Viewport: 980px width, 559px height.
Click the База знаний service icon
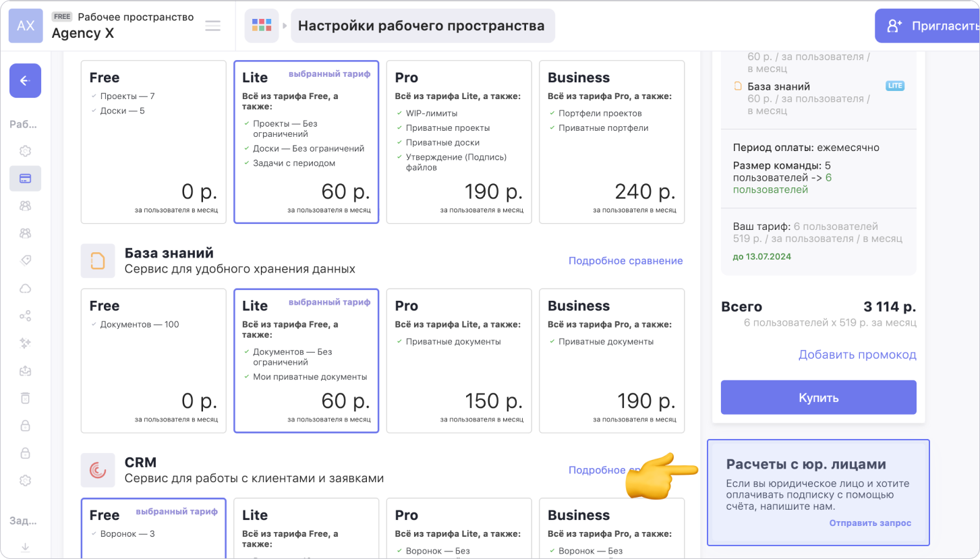pos(98,261)
